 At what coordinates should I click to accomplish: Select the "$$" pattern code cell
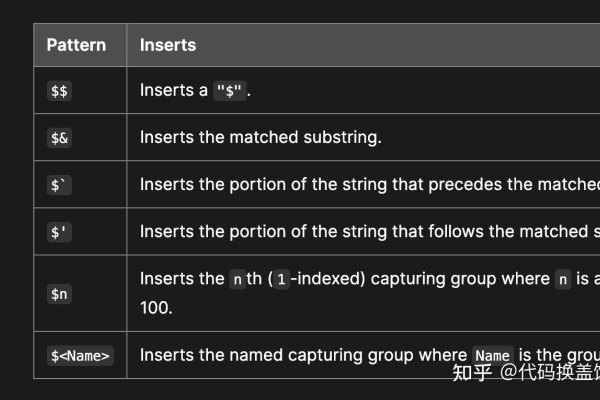click(60, 91)
